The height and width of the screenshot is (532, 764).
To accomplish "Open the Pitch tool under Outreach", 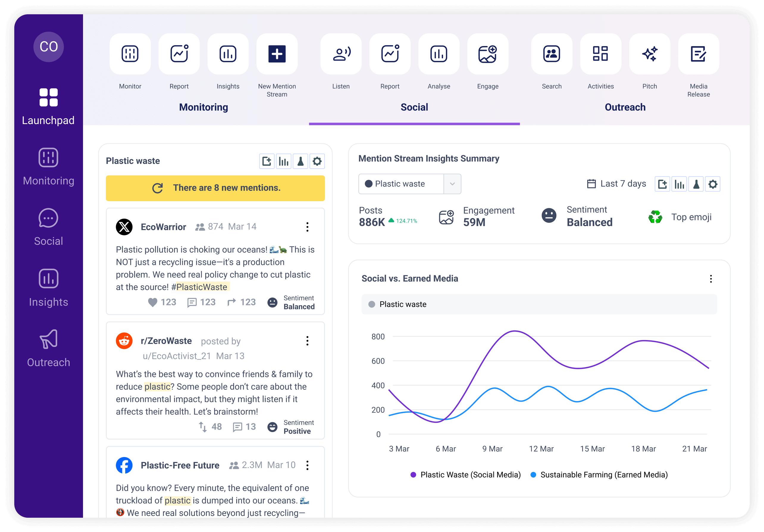I will pyautogui.click(x=649, y=54).
